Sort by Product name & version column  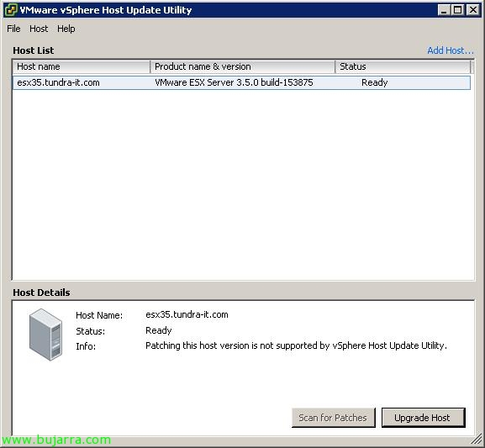click(242, 66)
